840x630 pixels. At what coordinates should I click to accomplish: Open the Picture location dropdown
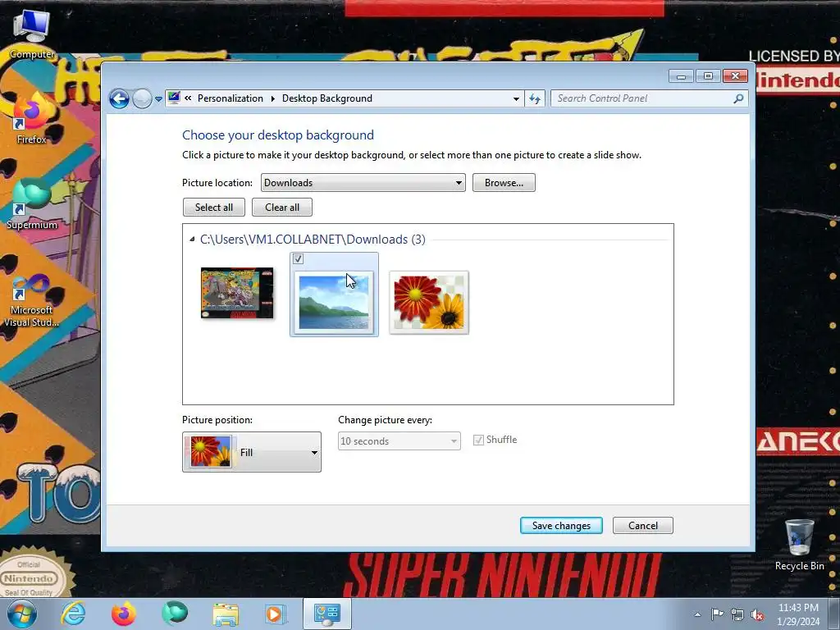pyautogui.click(x=363, y=183)
